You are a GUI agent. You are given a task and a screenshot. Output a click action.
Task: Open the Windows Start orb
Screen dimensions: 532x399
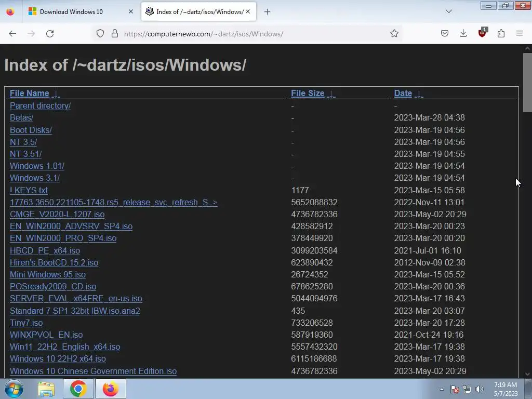[x=14, y=389]
